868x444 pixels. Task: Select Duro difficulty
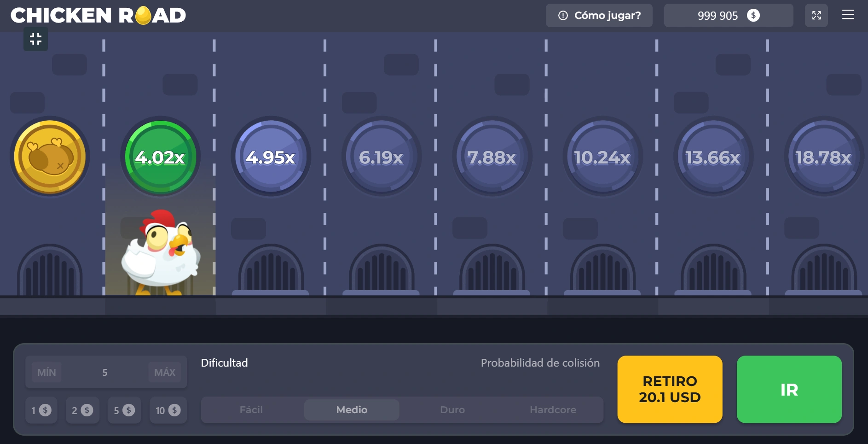click(452, 409)
